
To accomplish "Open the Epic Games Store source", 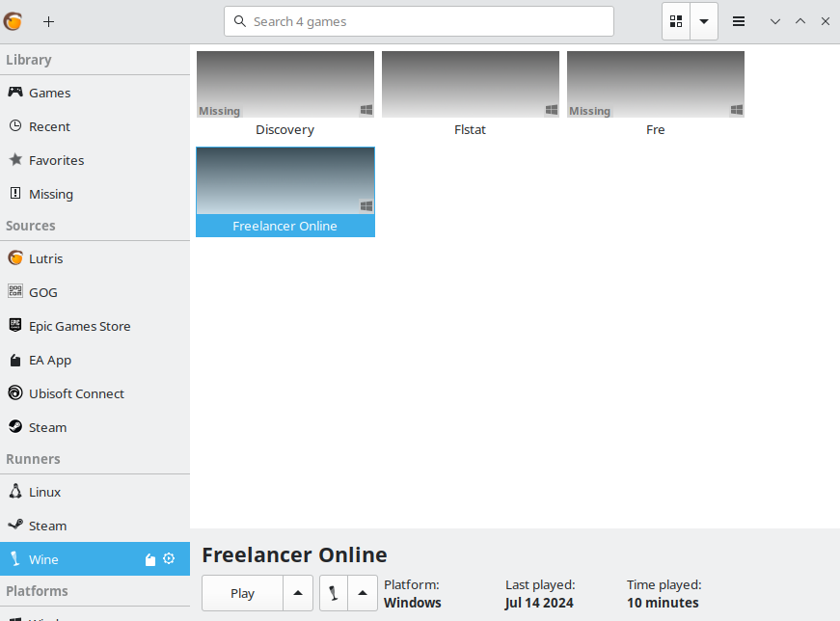I will point(95,326).
